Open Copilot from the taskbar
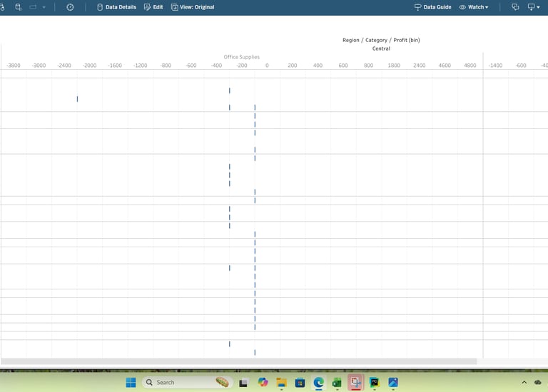The height and width of the screenshot is (392, 548). tap(263, 382)
